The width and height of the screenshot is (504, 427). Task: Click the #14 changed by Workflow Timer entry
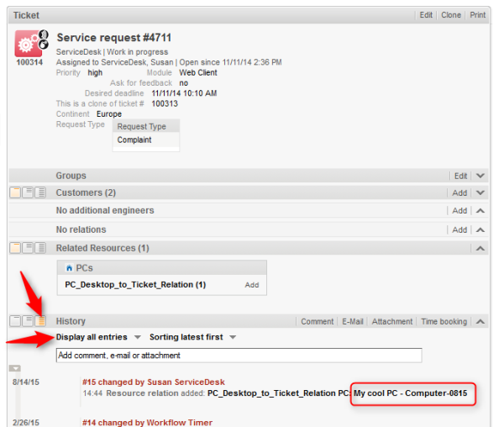pyautogui.click(x=147, y=423)
